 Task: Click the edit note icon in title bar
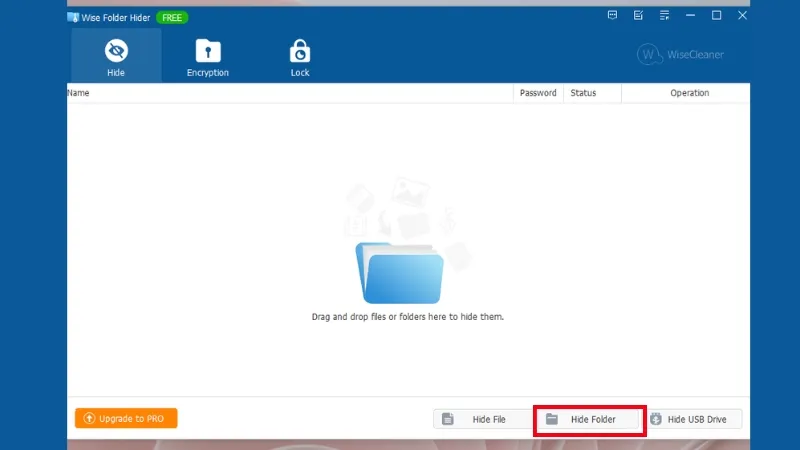pyautogui.click(x=638, y=15)
